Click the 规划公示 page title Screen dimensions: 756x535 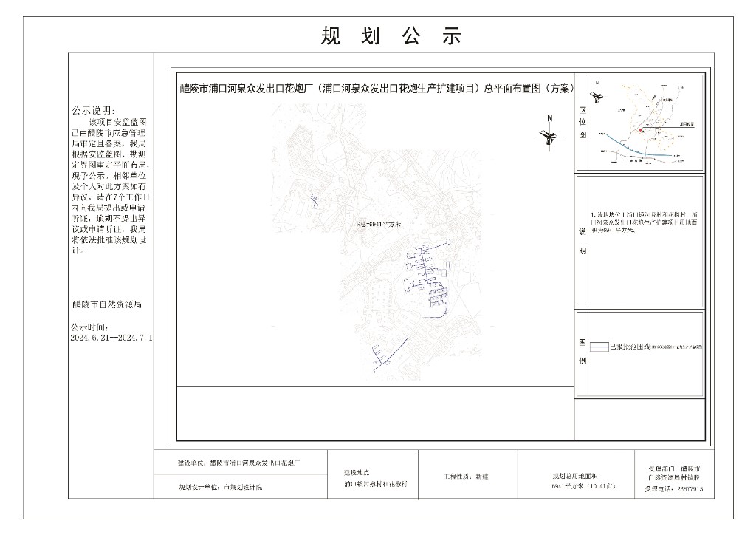391,35
